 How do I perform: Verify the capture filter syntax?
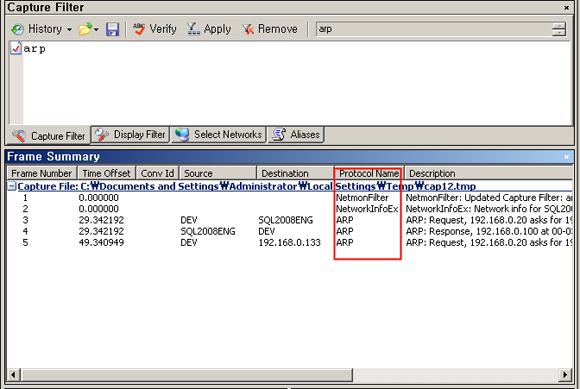[155, 29]
